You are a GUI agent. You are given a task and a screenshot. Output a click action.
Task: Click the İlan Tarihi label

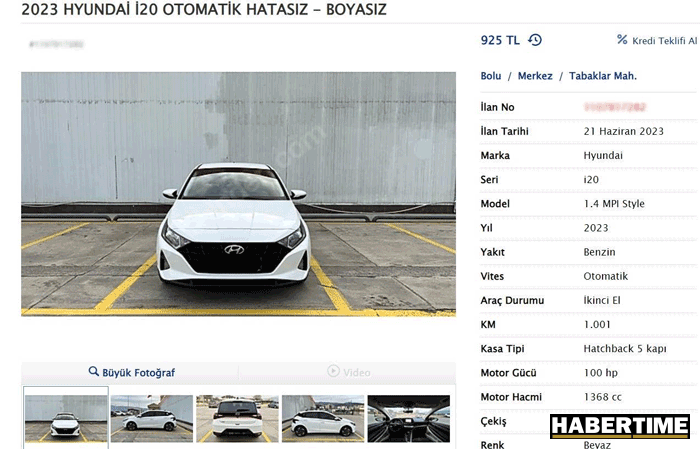(504, 131)
